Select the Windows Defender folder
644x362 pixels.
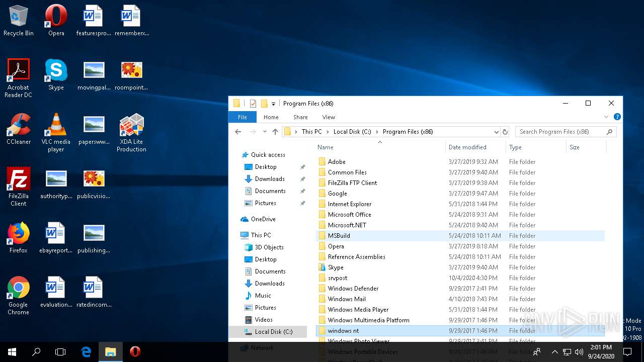pos(461,289)
